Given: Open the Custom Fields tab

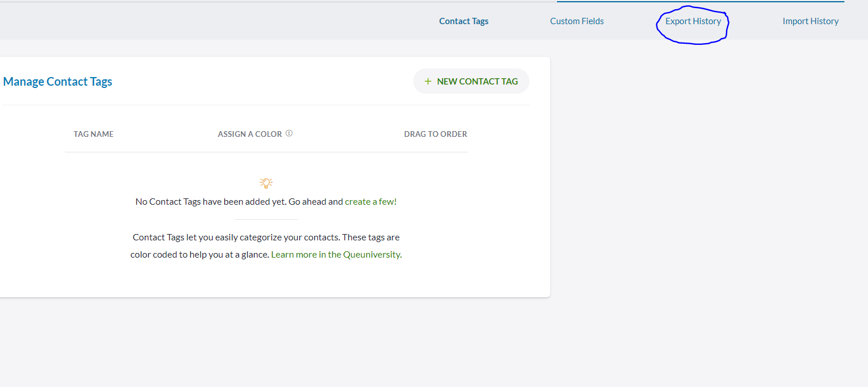Looking at the screenshot, I should 577,21.
